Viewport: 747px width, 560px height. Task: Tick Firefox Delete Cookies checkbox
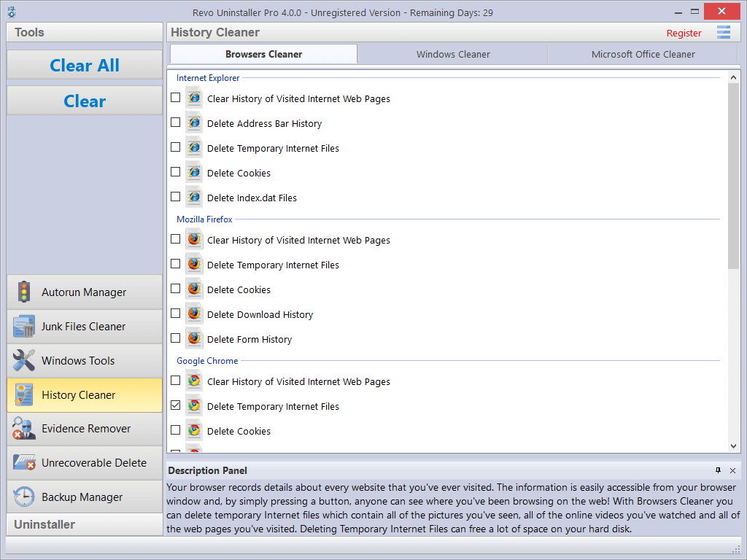(175, 289)
